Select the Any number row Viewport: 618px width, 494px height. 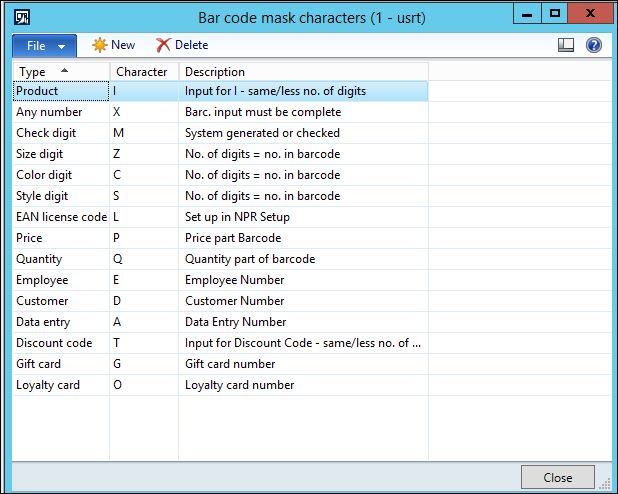click(x=220, y=112)
